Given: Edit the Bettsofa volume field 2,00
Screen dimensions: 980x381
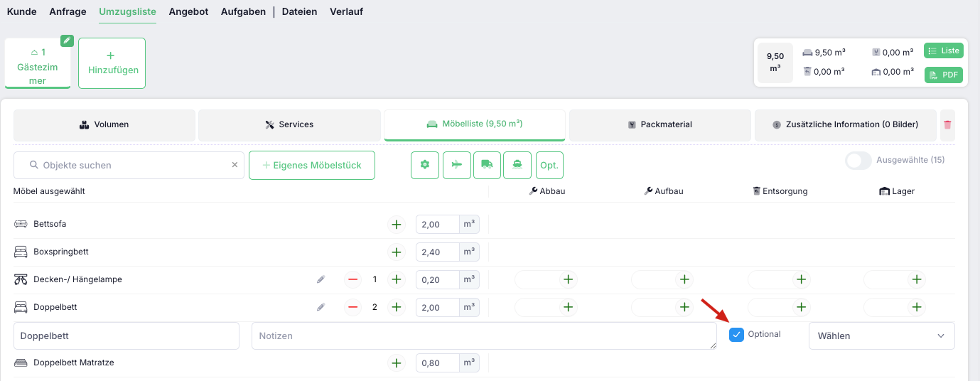Looking at the screenshot, I should [437, 225].
